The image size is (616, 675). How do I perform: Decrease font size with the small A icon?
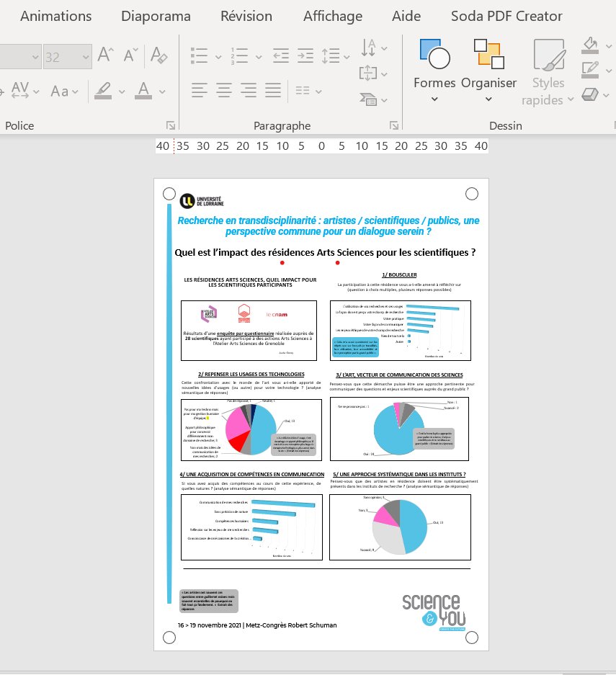click(130, 55)
